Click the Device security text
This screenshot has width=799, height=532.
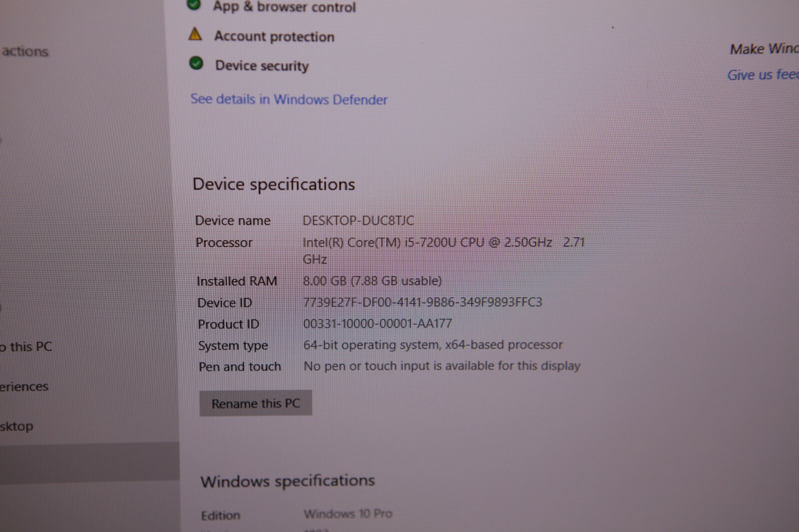(262, 66)
